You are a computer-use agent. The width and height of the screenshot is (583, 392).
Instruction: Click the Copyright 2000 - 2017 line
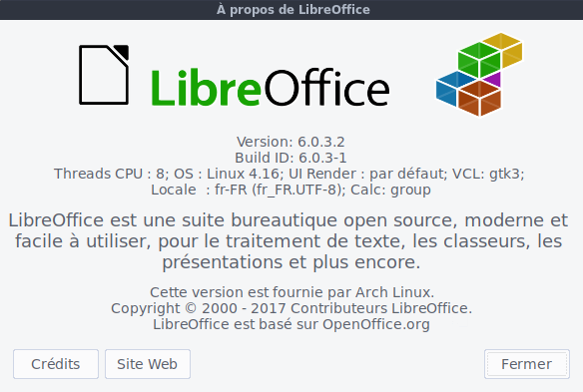pos(291,308)
